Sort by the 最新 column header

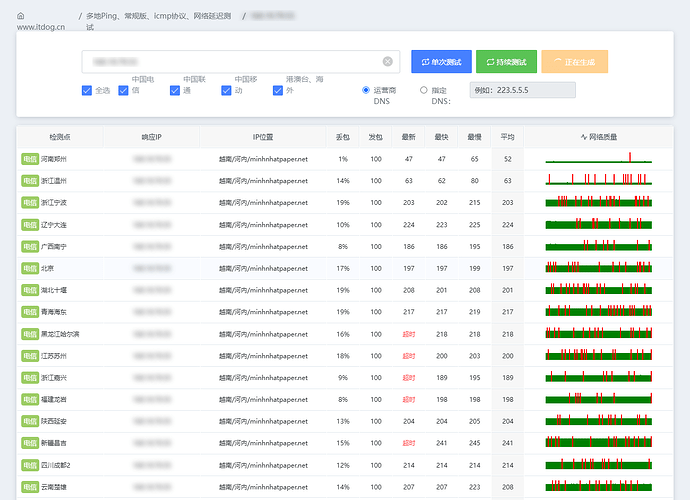pos(408,137)
